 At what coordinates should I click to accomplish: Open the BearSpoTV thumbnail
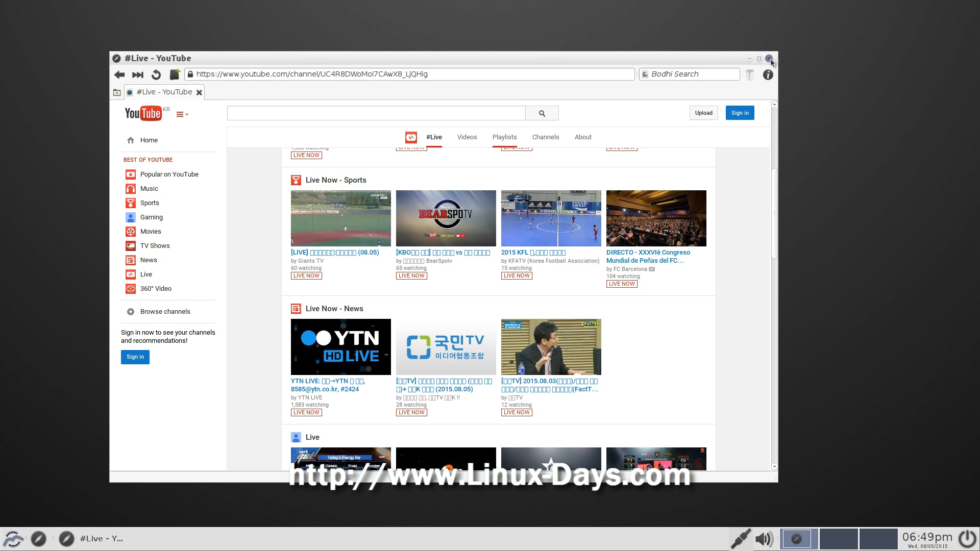446,218
